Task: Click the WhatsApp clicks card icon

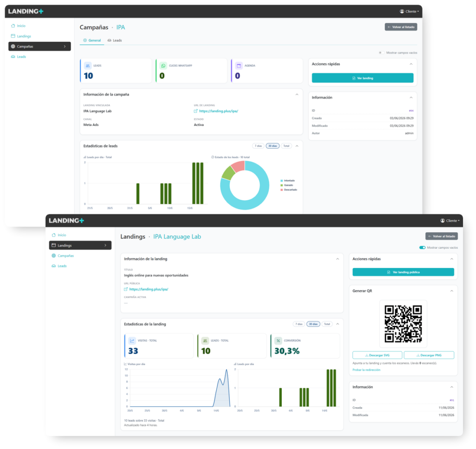Action: [x=163, y=66]
